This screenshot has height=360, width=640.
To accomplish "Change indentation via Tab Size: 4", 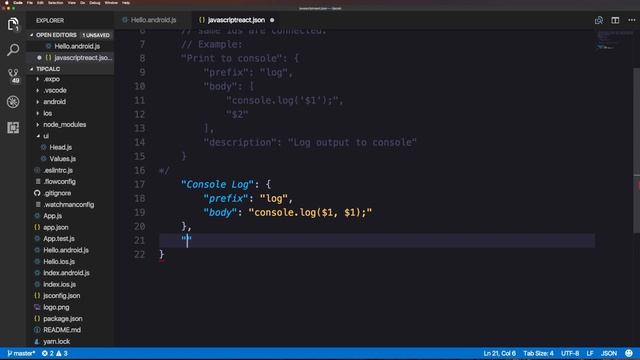I will point(538,353).
